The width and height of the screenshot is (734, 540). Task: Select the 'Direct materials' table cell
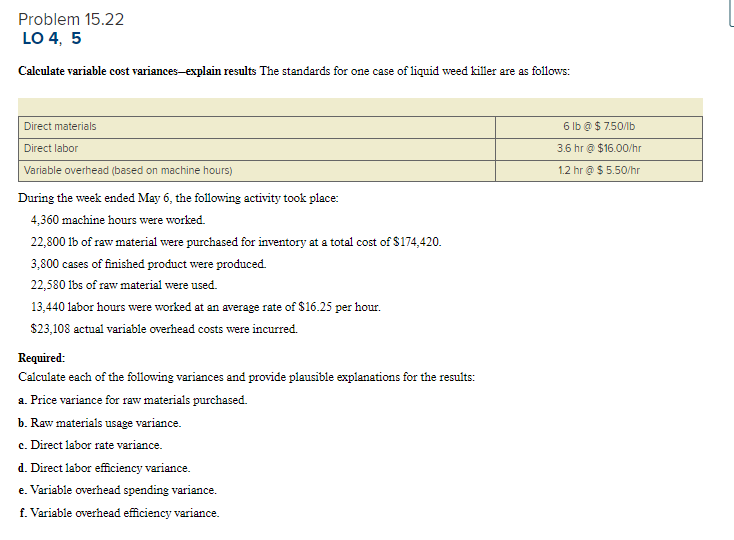tap(257, 126)
